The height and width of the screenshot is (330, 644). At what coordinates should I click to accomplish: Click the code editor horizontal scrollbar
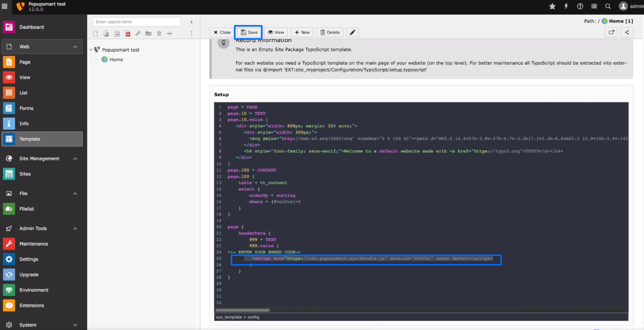pyautogui.click(x=242, y=310)
